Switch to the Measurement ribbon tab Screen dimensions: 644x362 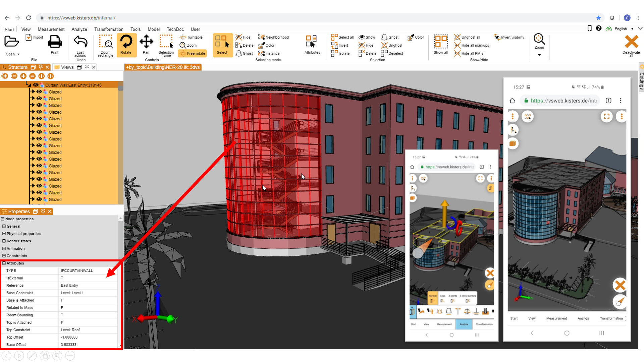point(51,29)
